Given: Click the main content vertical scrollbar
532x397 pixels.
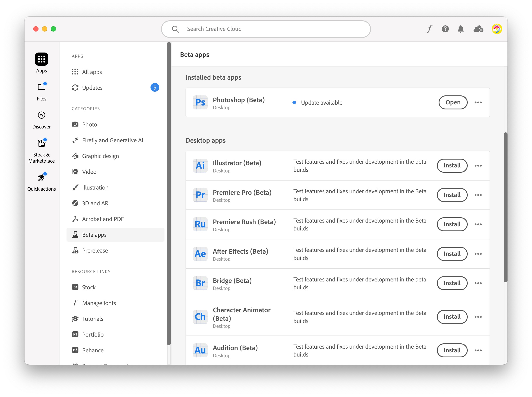Looking at the screenshot, I should [x=505, y=207].
